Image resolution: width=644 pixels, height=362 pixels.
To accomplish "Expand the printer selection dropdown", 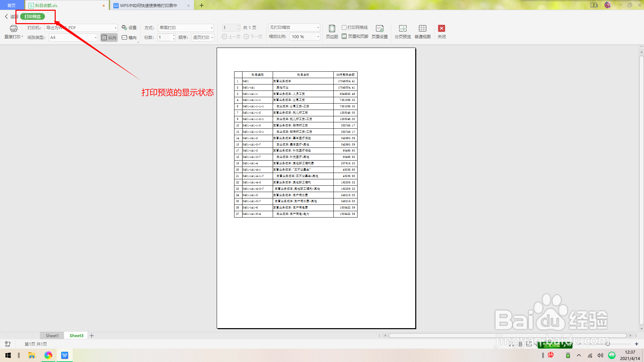I will coord(115,28).
